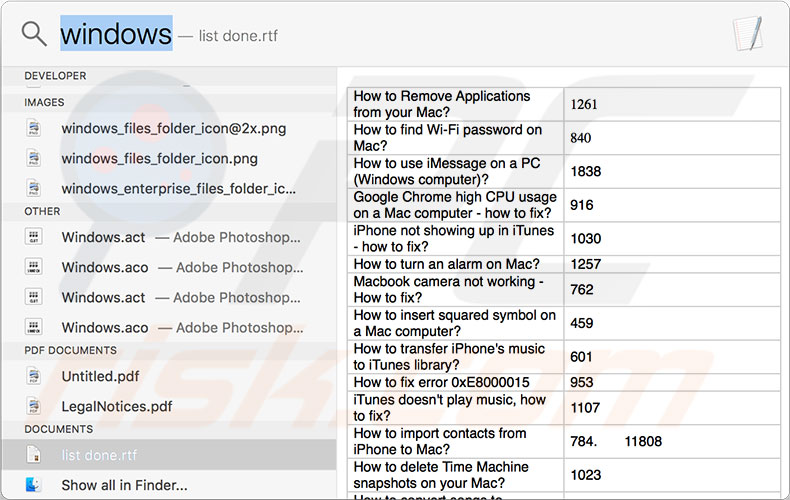
Task: Click "How to use iMessage on a PC" cell
Action: pyautogui.click(x=455, y=172)
